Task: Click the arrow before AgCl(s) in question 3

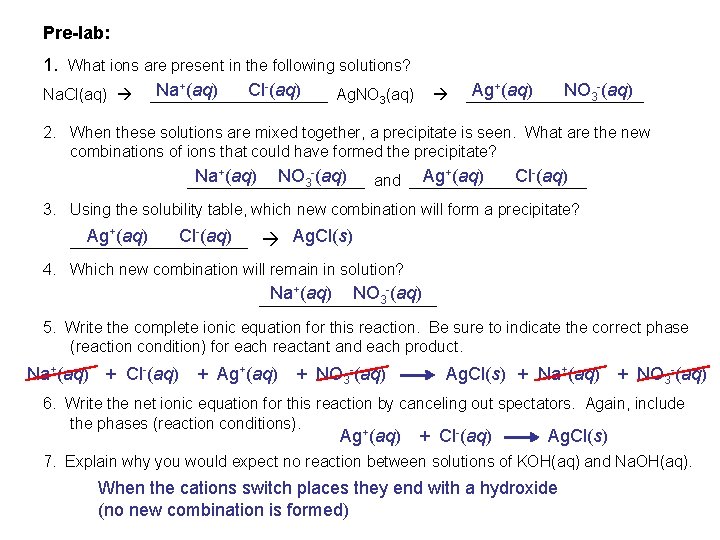Action: click(x=270, y=239)
